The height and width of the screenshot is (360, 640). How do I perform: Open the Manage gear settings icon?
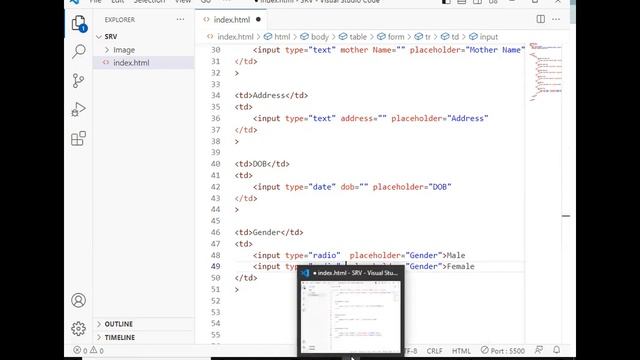(x=78, y=329)
